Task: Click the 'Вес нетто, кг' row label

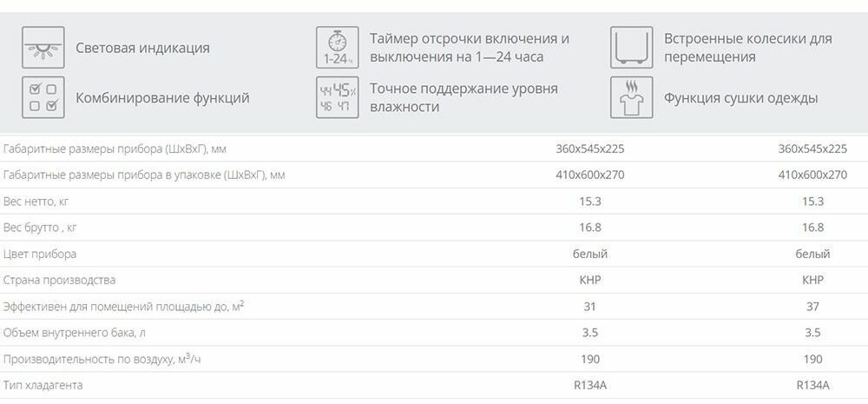Action: 36,202
